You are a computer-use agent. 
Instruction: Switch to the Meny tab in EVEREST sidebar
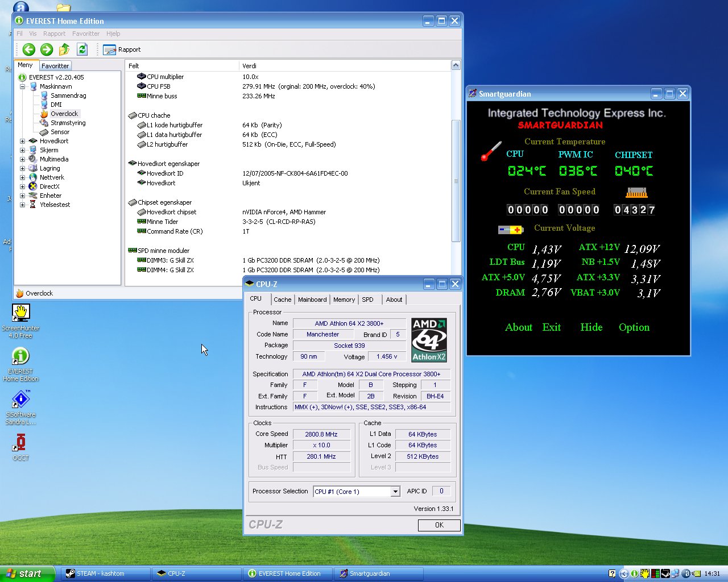pos(26,65)
